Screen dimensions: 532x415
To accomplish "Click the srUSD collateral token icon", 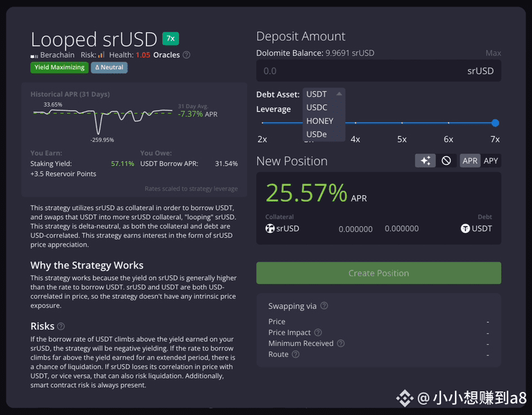I will pyautogui.click(x=270, y=229).
